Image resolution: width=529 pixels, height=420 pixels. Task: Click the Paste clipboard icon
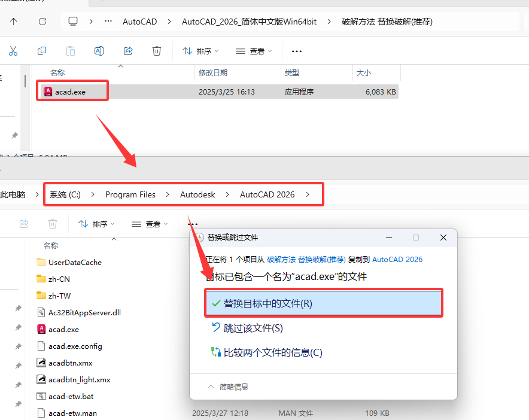click(x=71, y=51)
